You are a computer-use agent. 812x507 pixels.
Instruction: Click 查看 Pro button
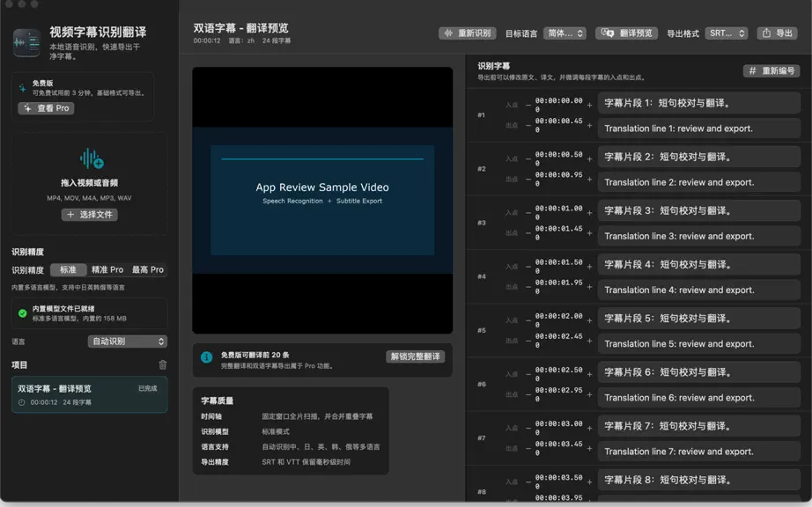tap(46, 108)
